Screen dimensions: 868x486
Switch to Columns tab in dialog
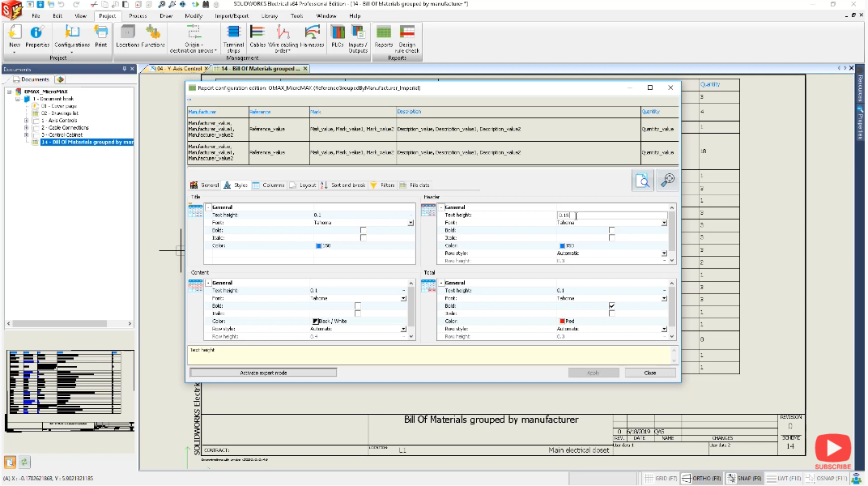click(269, 185)
